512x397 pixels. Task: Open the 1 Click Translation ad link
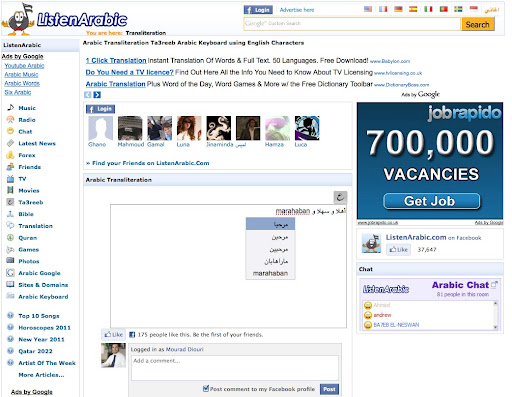[116, 60]
